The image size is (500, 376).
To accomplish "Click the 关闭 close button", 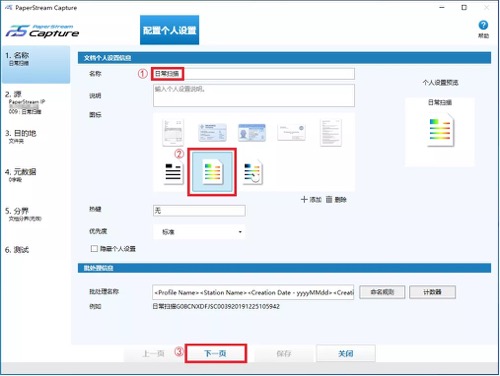I will click(346, 353).
